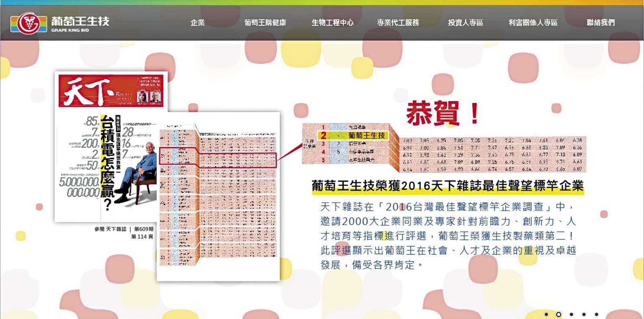Viewport: 644px width, 319px height.
Task: Click the 天下 magazine cover image
Action: pos(111,146)
